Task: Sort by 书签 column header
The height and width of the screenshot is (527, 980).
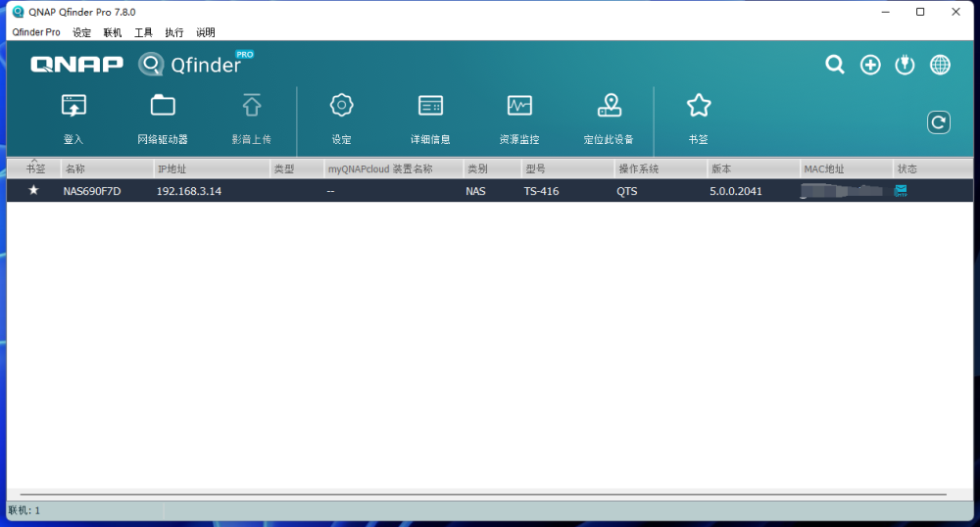Action: [33, 168]
